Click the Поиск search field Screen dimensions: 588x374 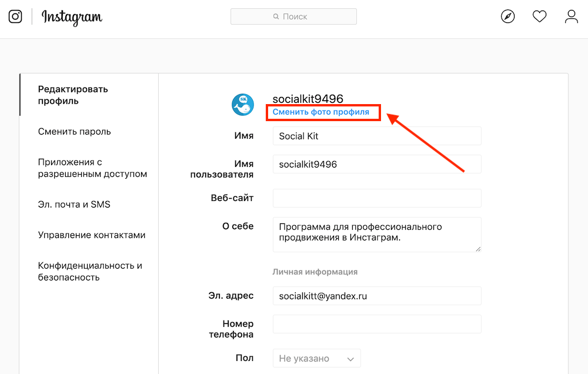(x=293, y=16)
